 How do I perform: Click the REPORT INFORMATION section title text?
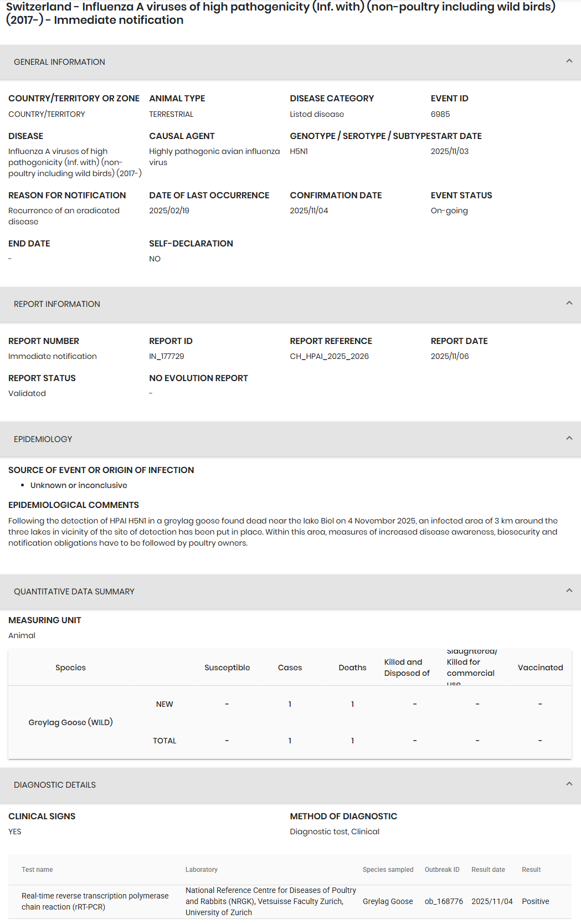(57, 304)
